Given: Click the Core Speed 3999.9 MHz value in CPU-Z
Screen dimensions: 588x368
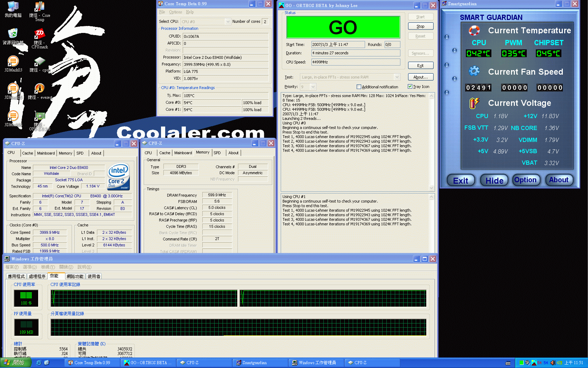Looking at the screenshot, I should tap(50, 232).
